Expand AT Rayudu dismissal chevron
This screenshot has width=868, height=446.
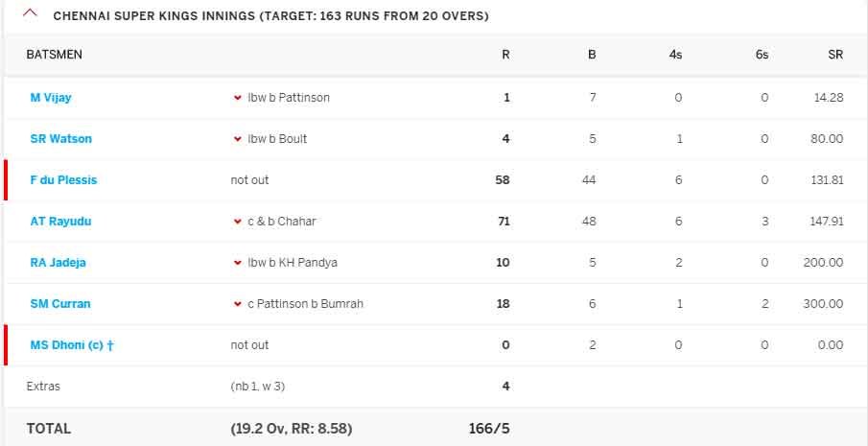click(x=237, y=222)
